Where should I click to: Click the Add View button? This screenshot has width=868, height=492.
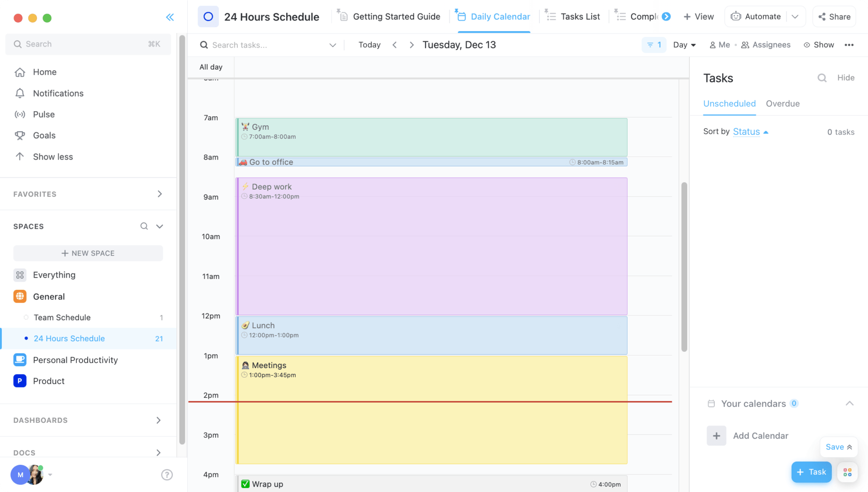coord(698,16)
